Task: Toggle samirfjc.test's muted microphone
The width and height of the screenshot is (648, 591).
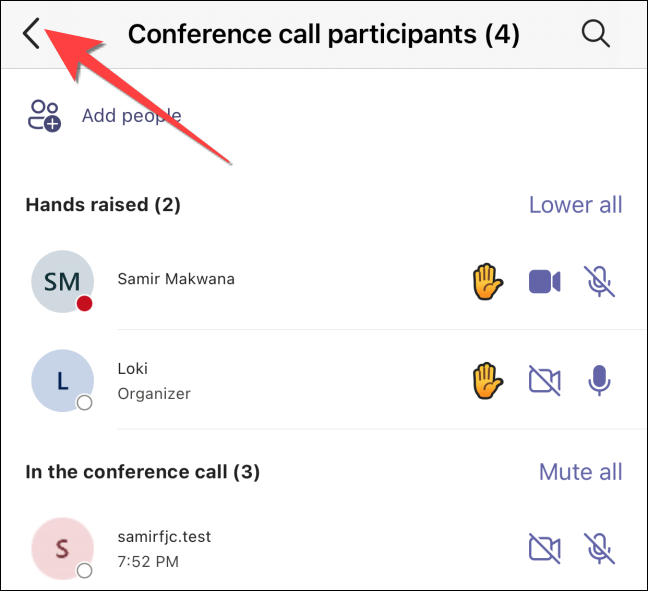Action: 600,547
